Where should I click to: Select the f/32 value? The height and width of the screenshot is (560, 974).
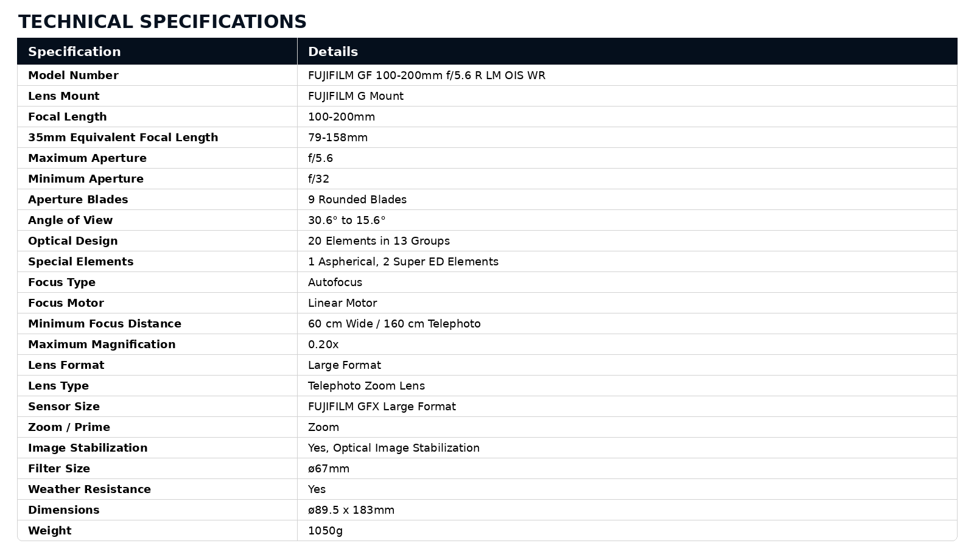click(x=318, y=179)
